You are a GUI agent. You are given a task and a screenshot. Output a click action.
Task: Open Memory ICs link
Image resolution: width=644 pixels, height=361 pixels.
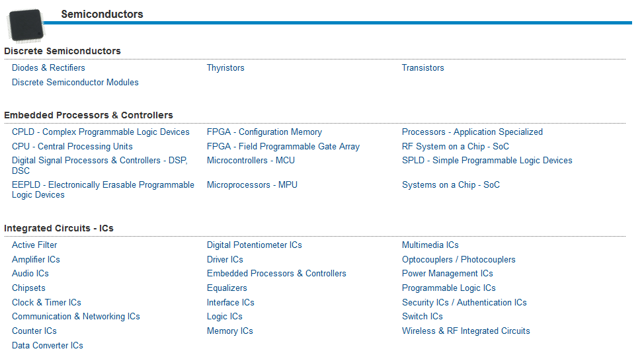229,331
